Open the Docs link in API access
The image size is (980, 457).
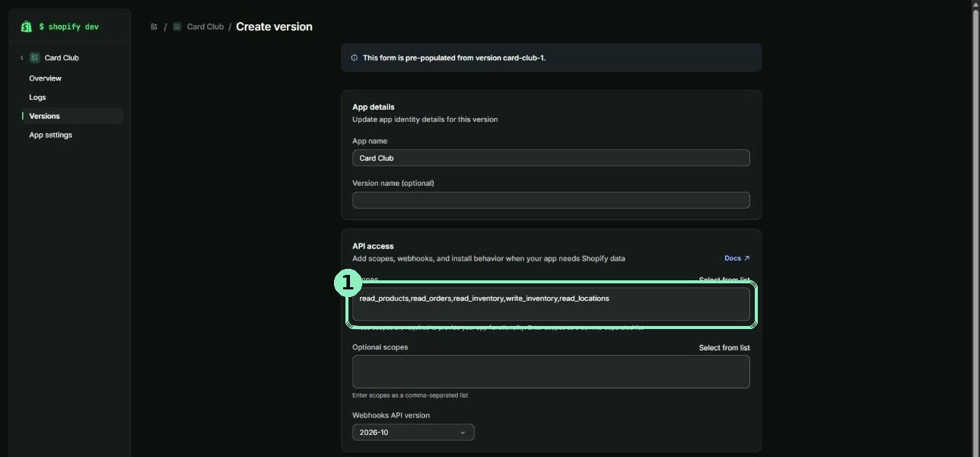point(737,258)
